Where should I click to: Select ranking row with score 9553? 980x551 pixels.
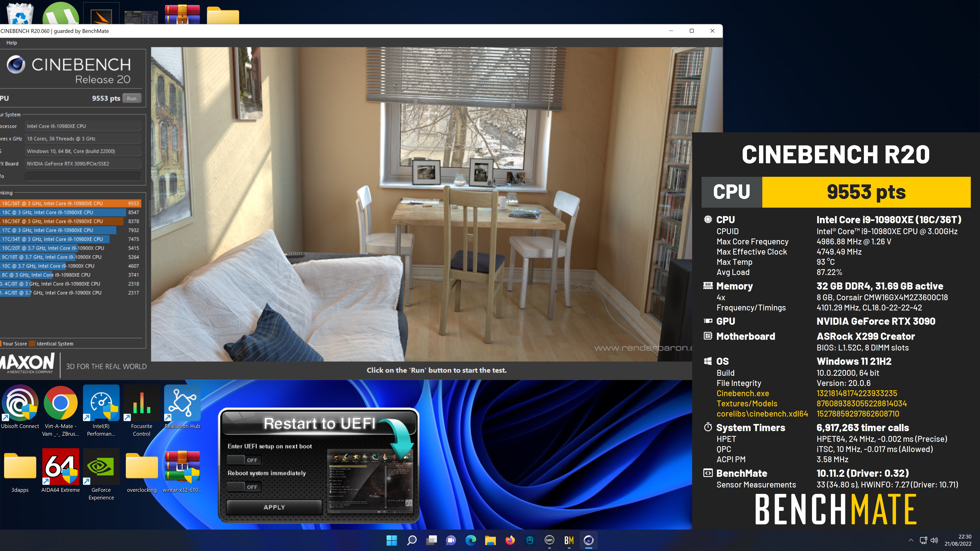coord(70,204)
